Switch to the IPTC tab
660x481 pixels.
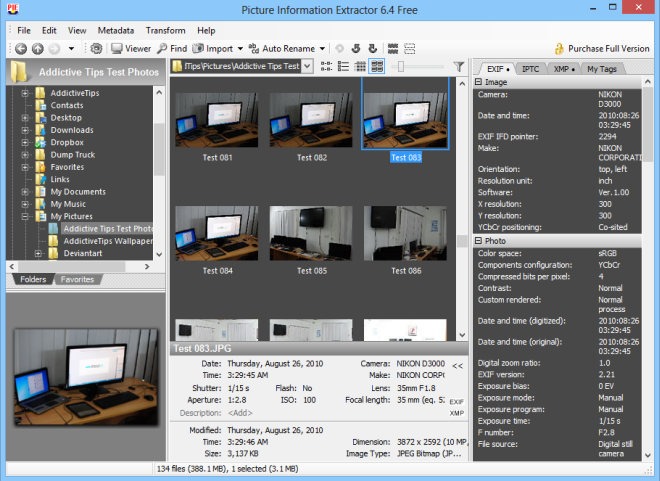tap(531, 68)
